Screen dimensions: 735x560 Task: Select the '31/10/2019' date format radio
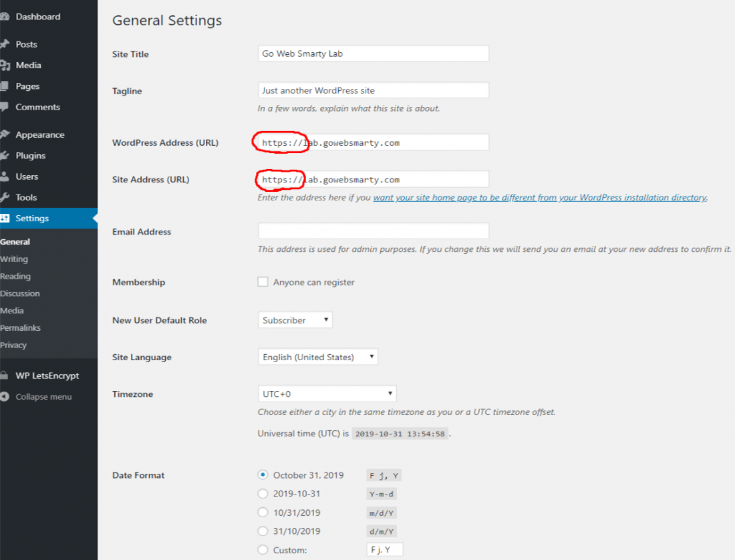point(263,531)
